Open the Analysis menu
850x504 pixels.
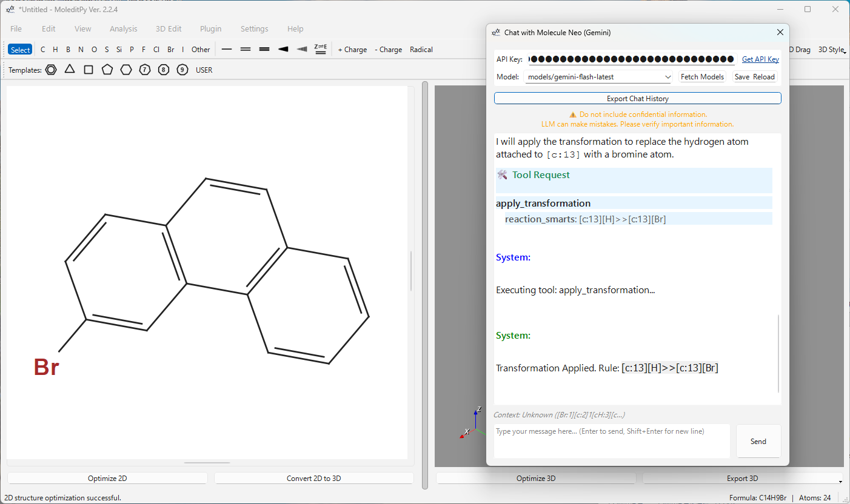(124, 28)
